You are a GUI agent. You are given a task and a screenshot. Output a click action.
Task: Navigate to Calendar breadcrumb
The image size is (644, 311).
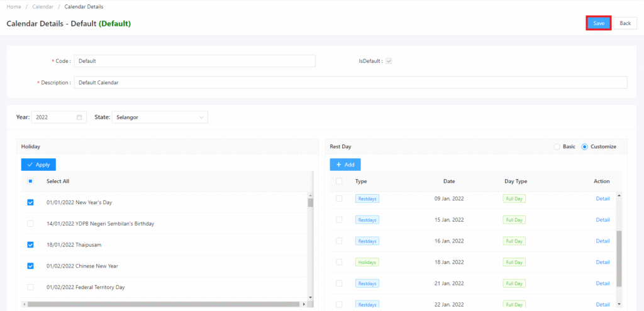click(x=43, y=6)
